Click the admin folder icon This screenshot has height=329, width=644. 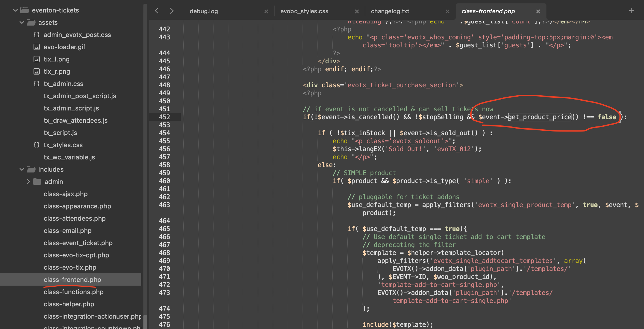[37, 182]
